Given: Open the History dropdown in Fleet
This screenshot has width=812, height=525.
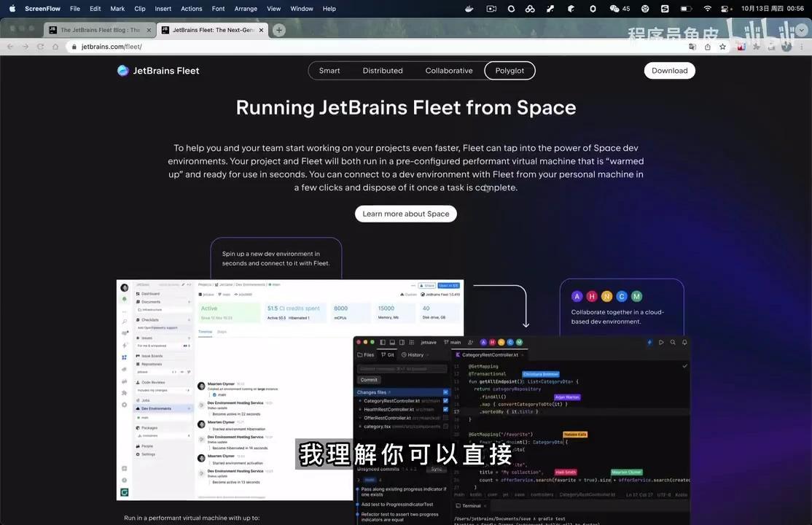Looking at the screenshot, I should 415,354.
